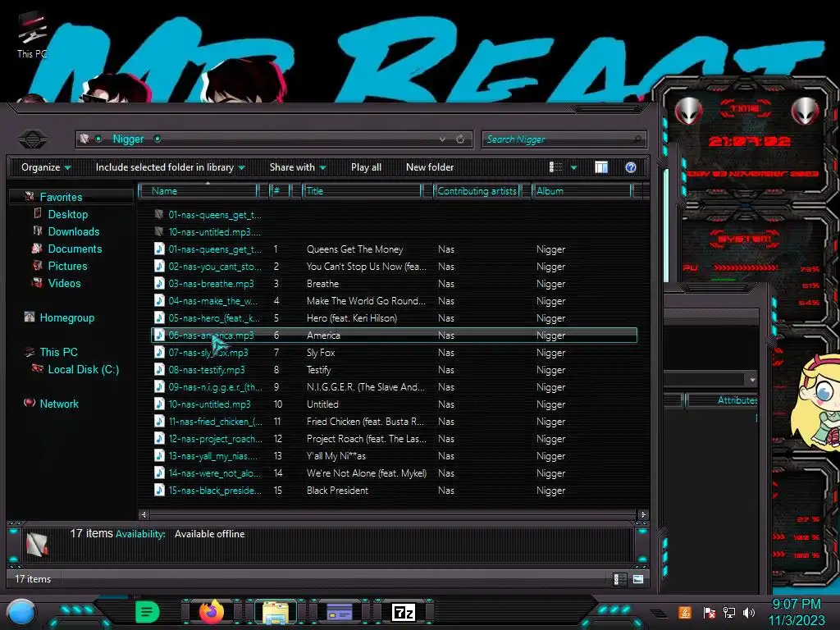Click the File Explorer taskbar icon
This screenshot has height=630, width=840.
click(x=276, y=612)
